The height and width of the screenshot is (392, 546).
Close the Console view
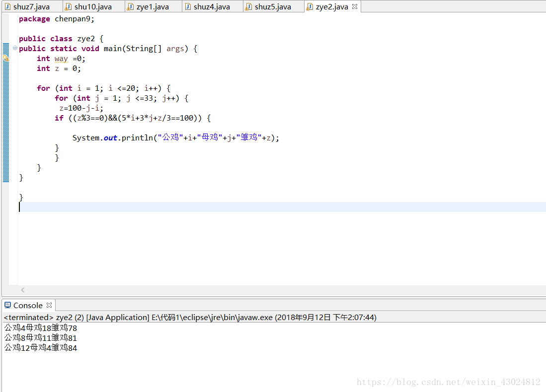click(x=49, y=305)
